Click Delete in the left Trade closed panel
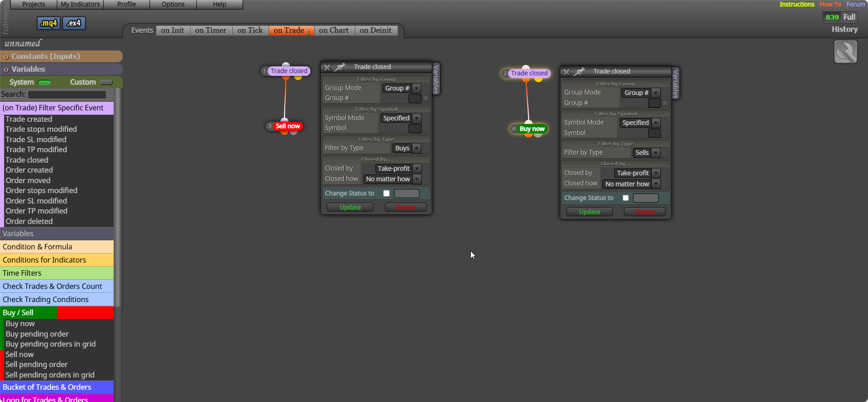The height and width of the screenshot is (402, 868). point(405,208)
